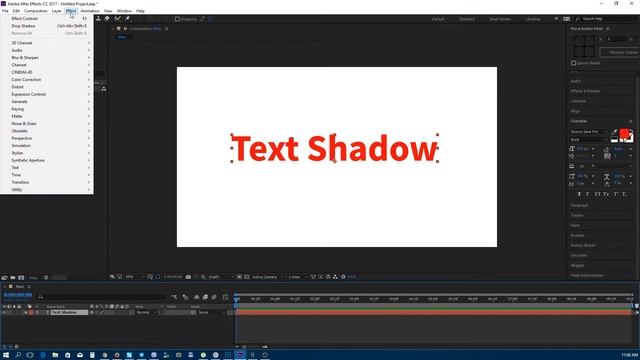Click the red fill color swatch
This screenshot has width=640, height=360.
pos(624,133)
